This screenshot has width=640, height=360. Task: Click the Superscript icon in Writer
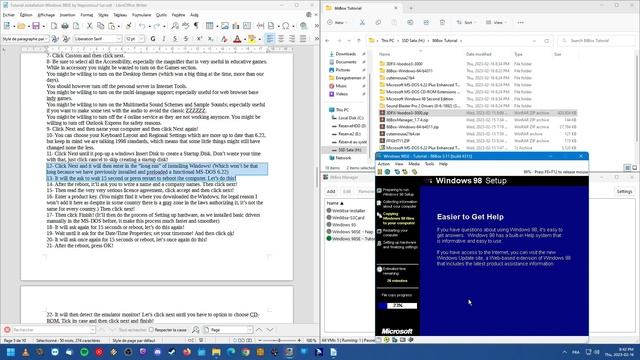[x=199, y=39]
